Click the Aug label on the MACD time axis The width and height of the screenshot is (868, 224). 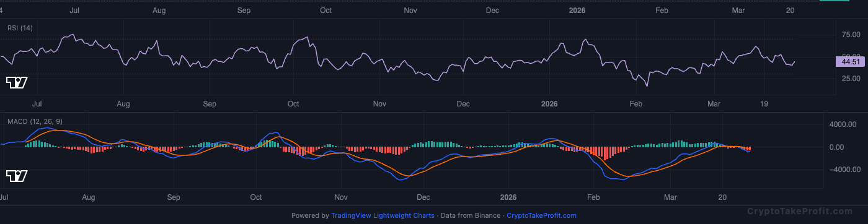tap(88, 197)
